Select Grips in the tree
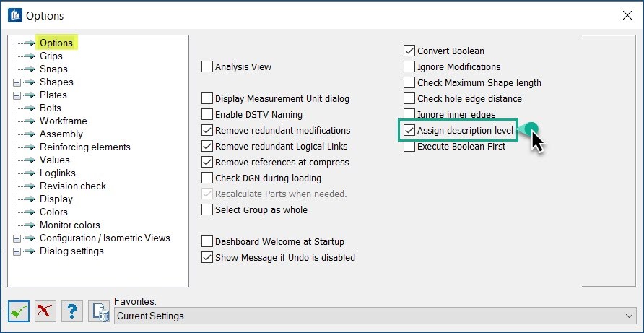The height and width of the screenshot is (333, 644). [51, 56]
